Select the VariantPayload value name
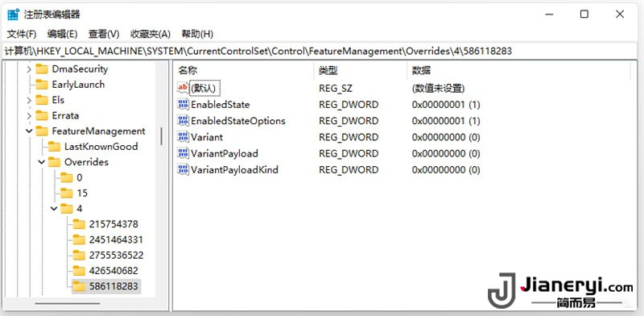 click(225, 153)
